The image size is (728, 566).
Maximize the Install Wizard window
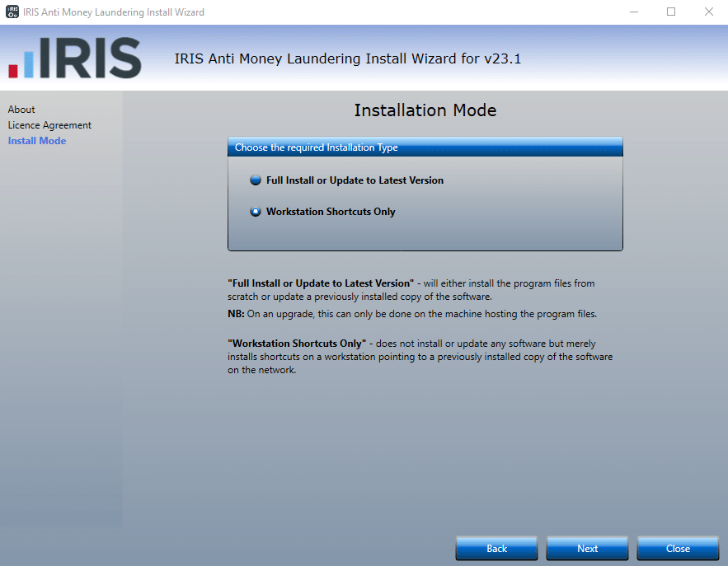point(671,12)
